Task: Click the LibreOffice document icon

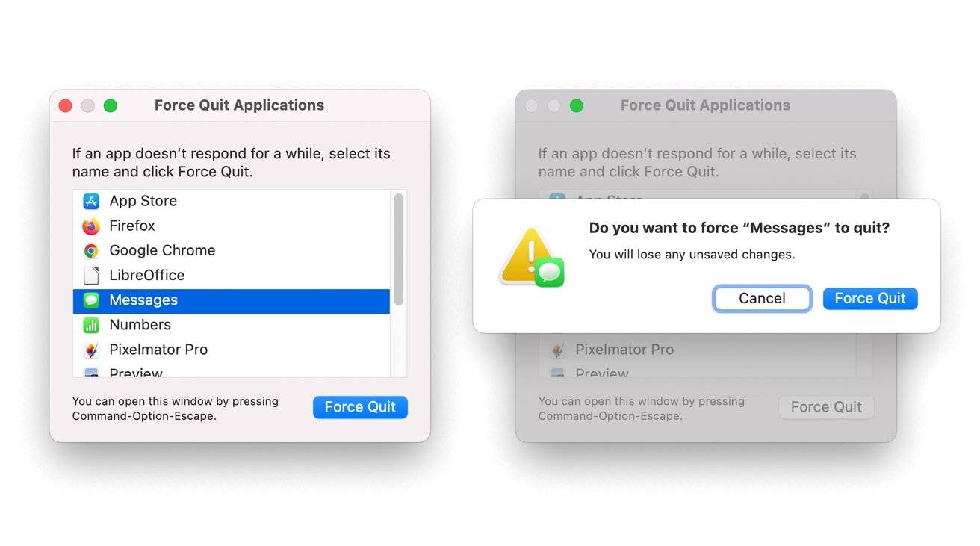Action: (x=90, y=275)
